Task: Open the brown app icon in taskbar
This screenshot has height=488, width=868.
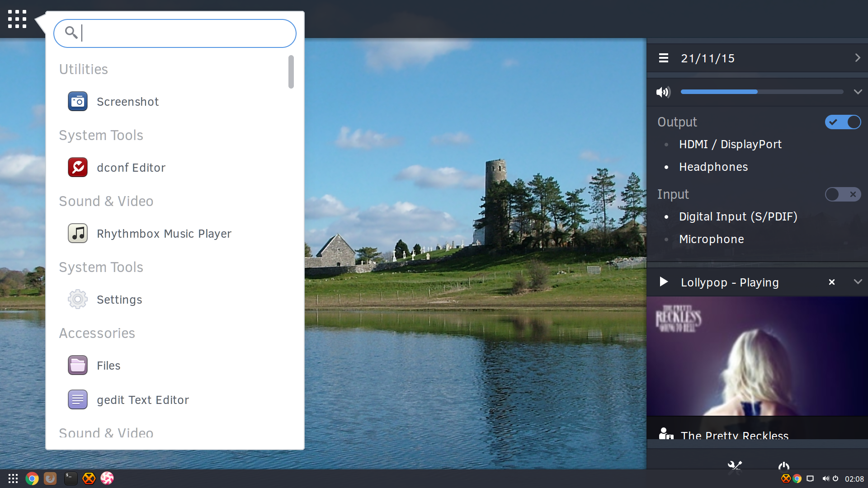Action: (x=50, y=479)
